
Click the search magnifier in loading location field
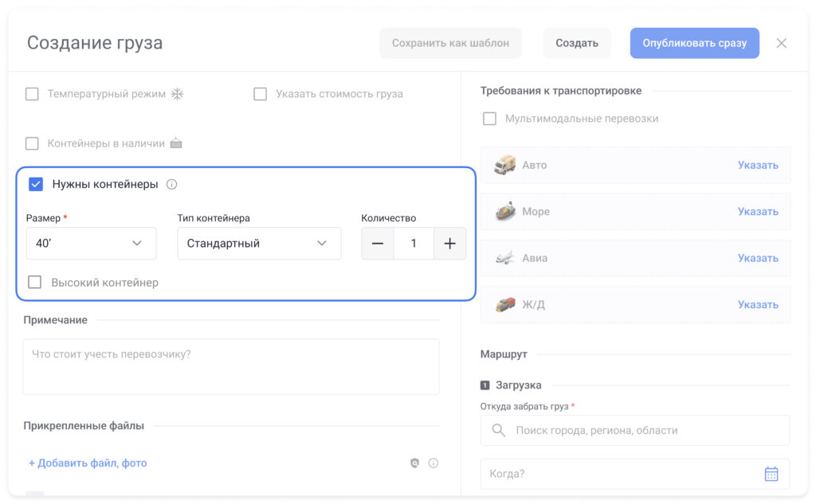click(499, 430)
